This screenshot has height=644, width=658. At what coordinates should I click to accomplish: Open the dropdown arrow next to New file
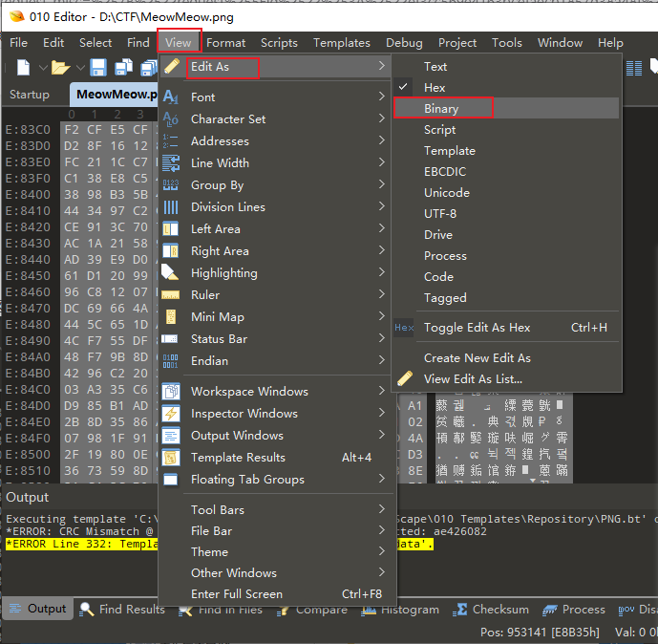point(42,67)
